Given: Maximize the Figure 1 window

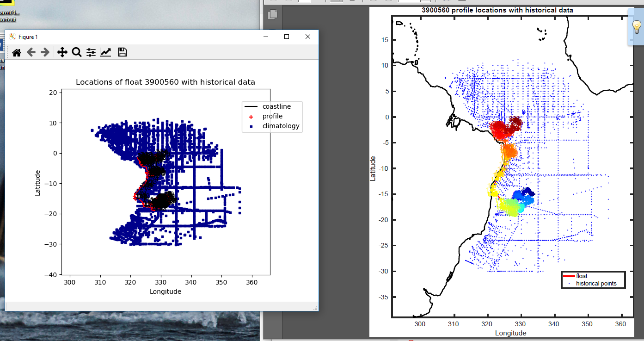Looking at the screenshot, I should [x=287, y=37].
